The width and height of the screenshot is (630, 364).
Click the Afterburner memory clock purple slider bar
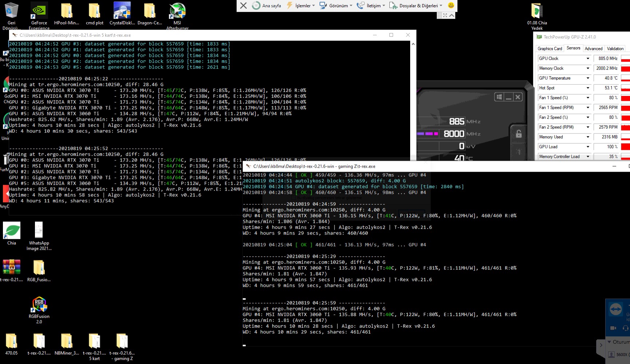tap(428, 134)
